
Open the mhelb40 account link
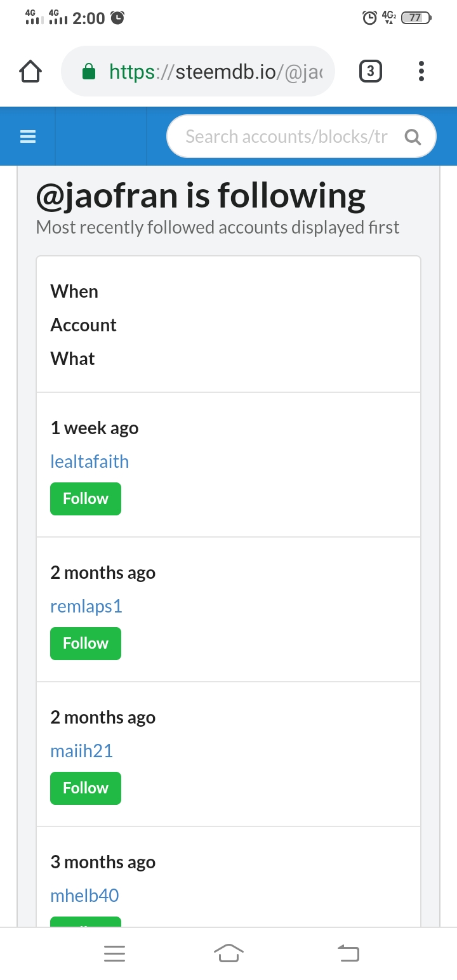[x=85, y=896]
